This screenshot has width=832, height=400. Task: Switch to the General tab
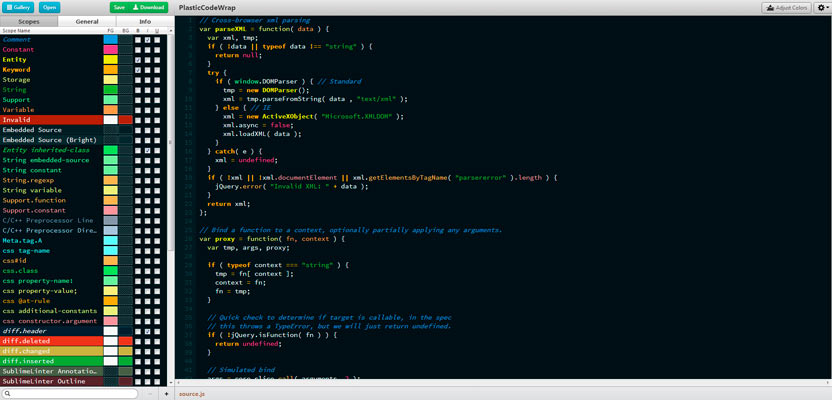click(87, 20)
